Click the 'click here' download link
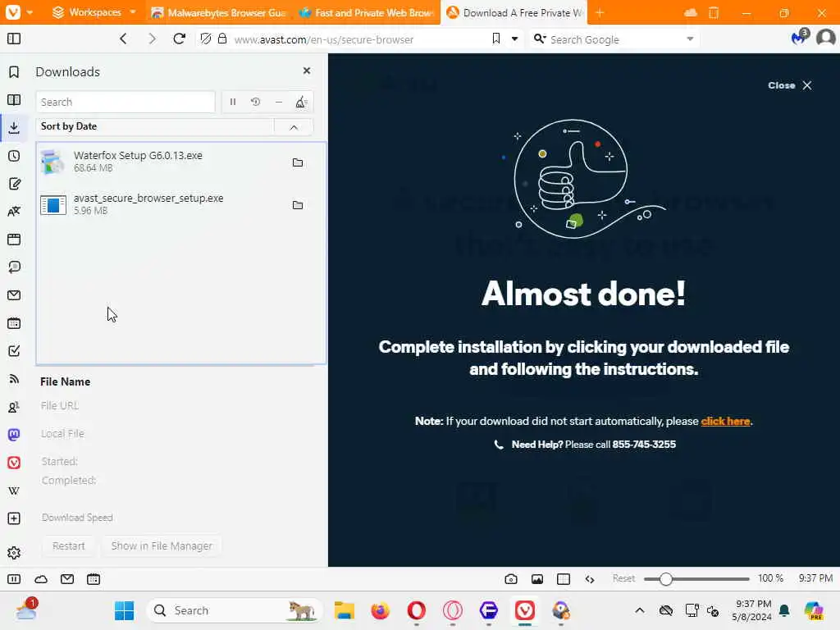840x630 pixels. pos(725,421)
